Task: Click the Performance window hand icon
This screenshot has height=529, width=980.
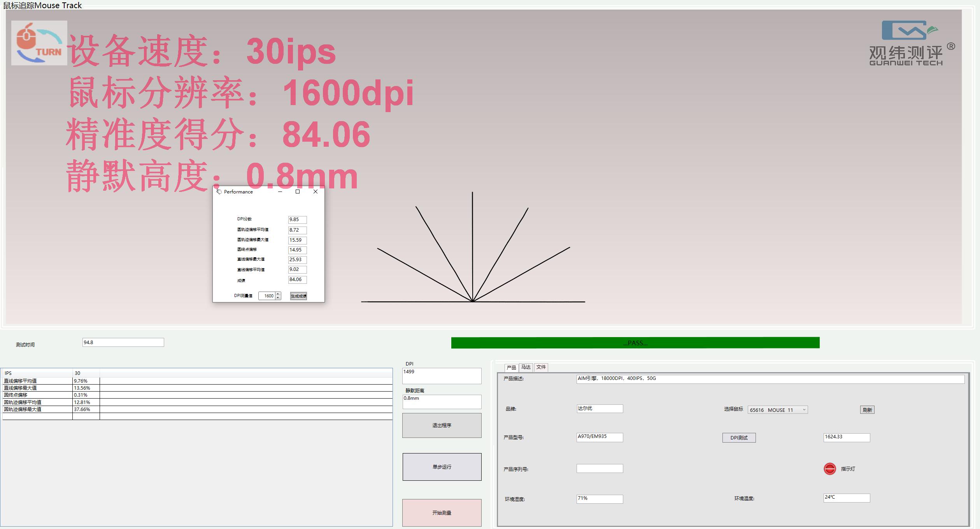Action: pyautogui.click(x=219, y=192)
